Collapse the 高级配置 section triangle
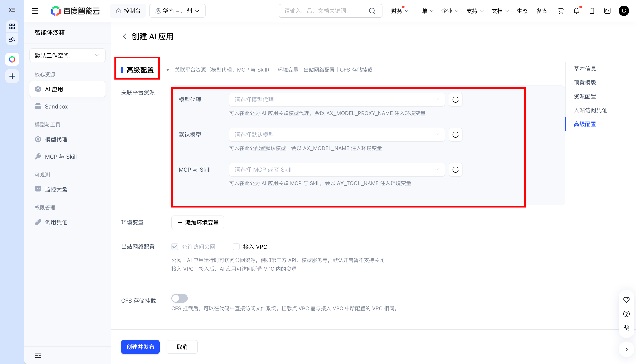 [x=168, y=70]
